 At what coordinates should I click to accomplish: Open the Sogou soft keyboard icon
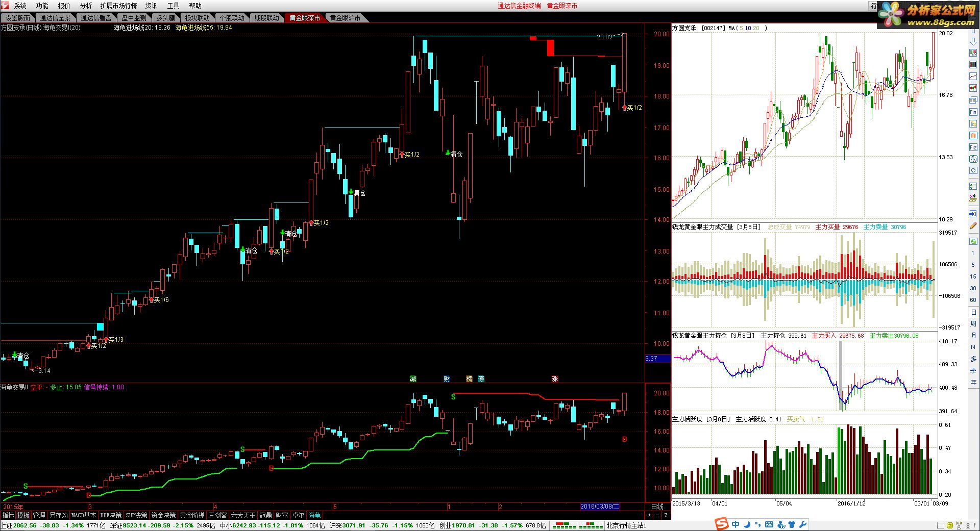pos(769,524)
